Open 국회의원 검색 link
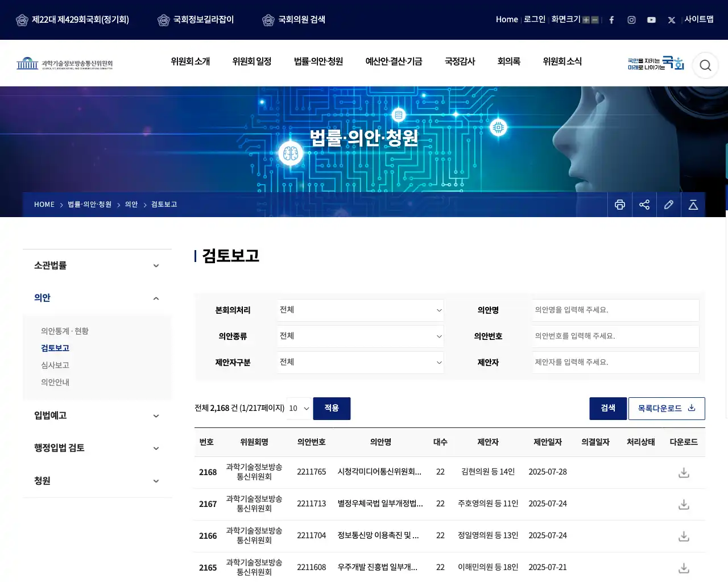728x582 pixels. click(x=293, y=20)
